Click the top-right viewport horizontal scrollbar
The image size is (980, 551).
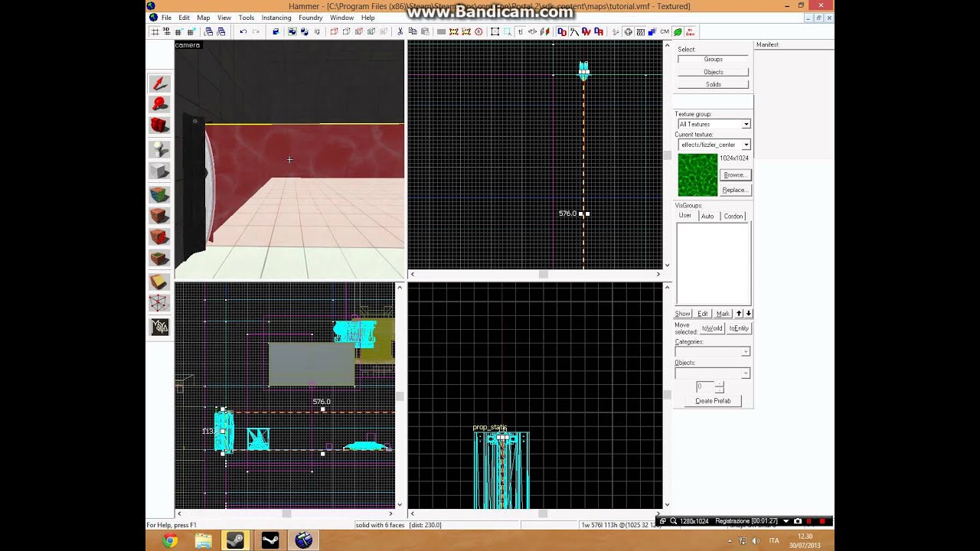(535, 274)
